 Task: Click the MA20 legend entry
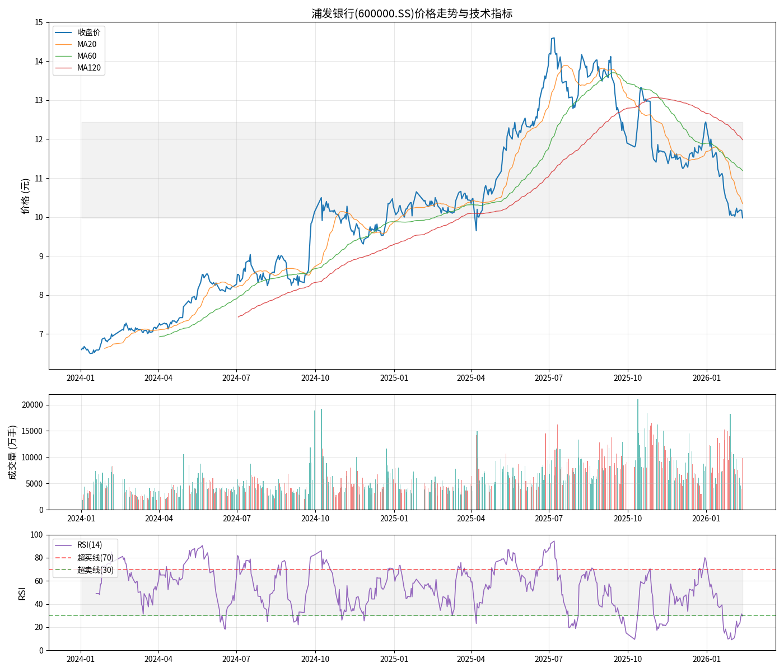pyautogui.click(x=86, y=44)
